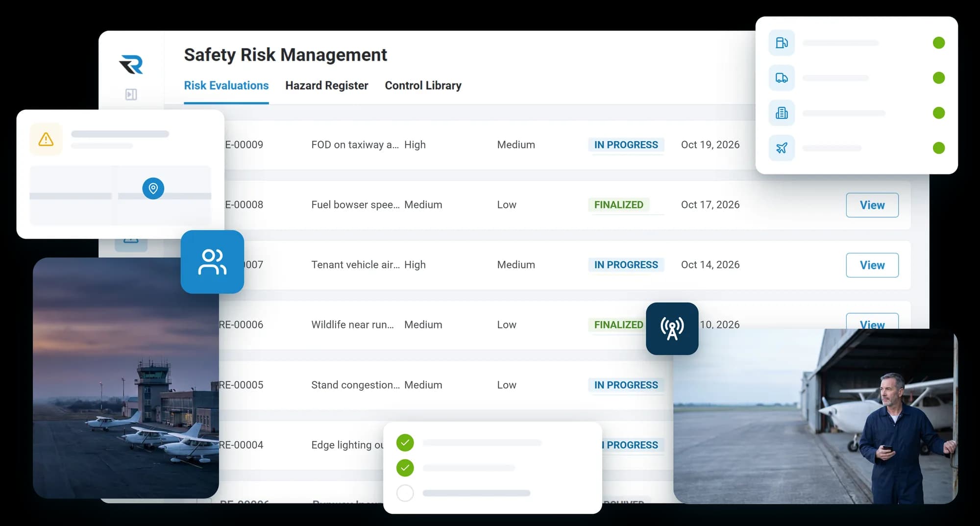Click green status dot beside building icon
This screenshot has width=980, height=526.
coord(939,113)
